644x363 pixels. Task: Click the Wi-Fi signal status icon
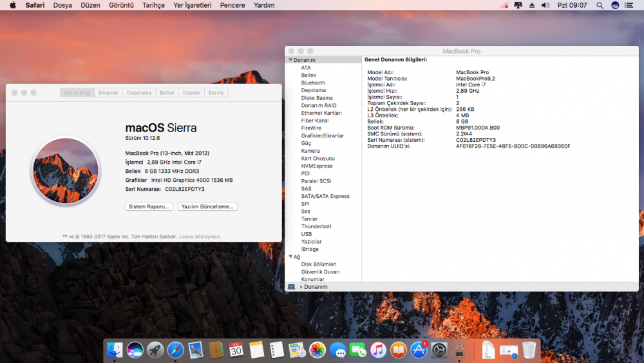[x=504, y=5]
